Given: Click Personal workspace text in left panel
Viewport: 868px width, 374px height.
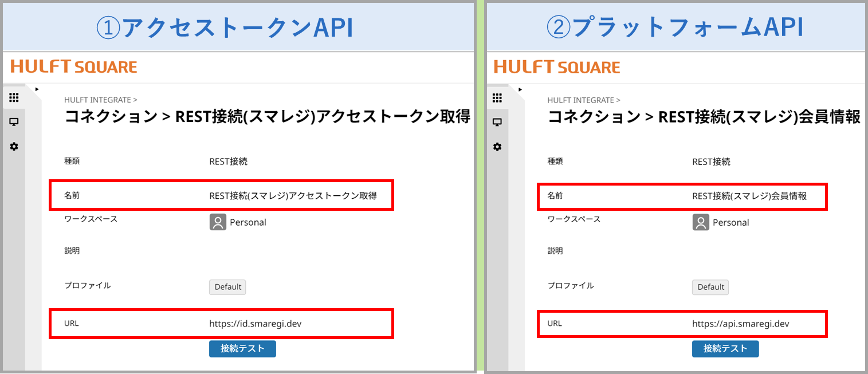Looking at the screenshot, I should coord(248,222).
